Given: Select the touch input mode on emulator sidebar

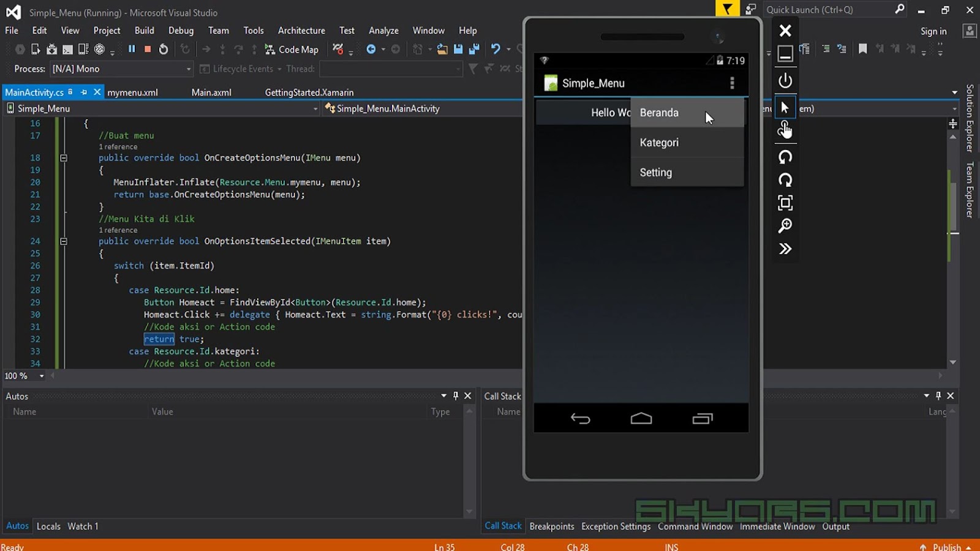Looking at the screenshot, I should [785, 129].
